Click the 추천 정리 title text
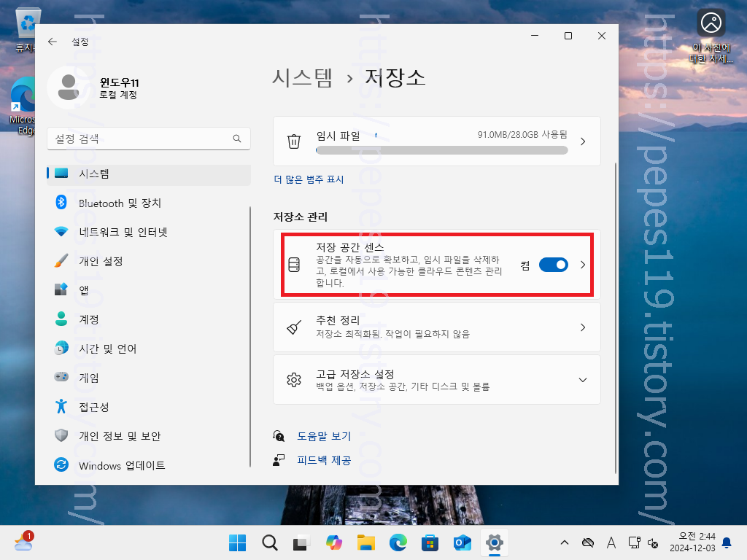Image resolution: width=747 pixels, height=560 pixels. 338,320
